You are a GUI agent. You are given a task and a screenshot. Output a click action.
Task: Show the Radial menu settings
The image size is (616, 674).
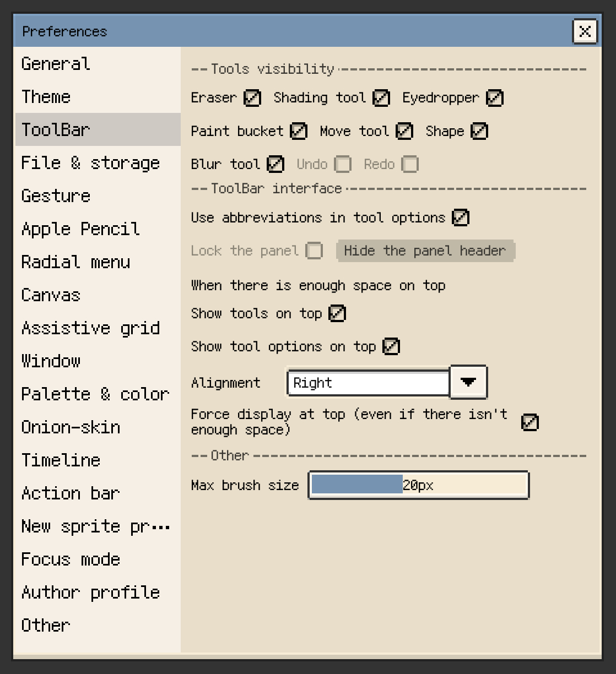coord(75,262)
